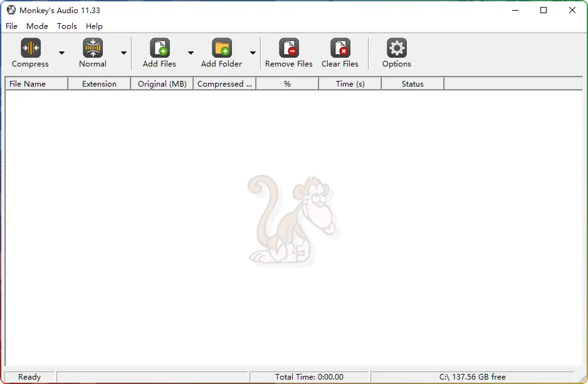Open the Tools menu
Viewport: 588px width, 384px height.
[x=66, y=26]
